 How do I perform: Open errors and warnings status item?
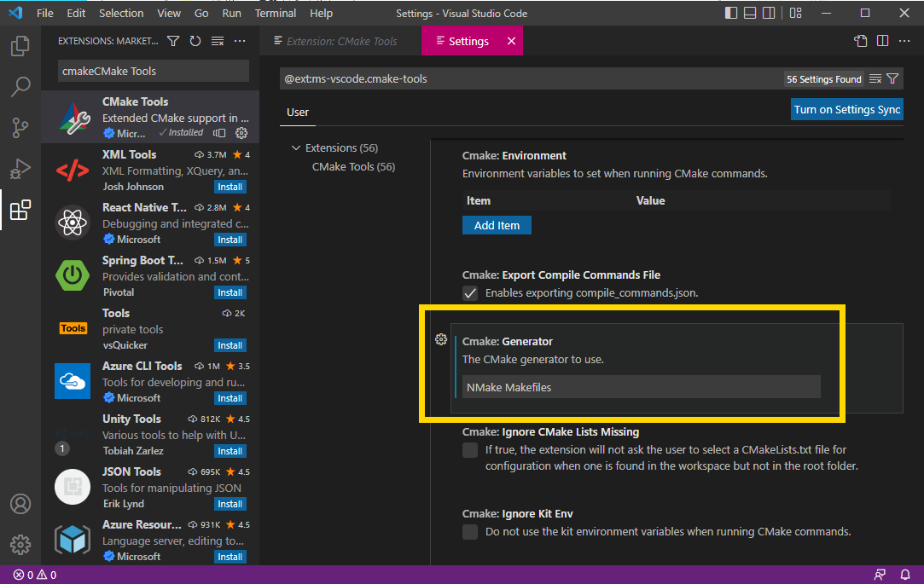tap(35, 575)
